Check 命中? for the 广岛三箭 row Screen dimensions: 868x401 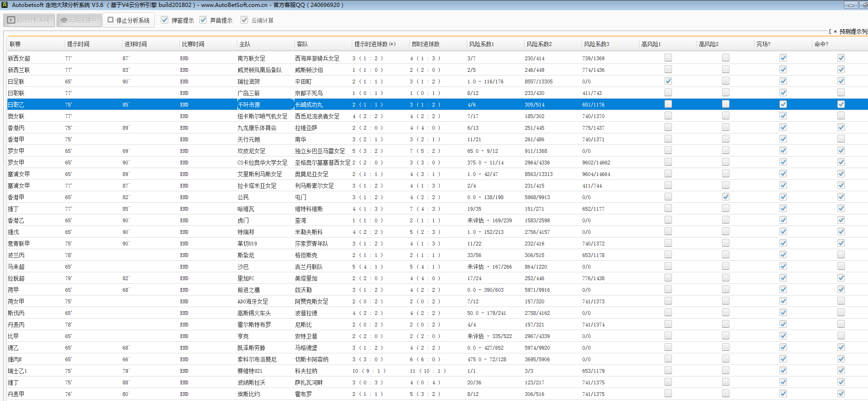coord(841,93)
